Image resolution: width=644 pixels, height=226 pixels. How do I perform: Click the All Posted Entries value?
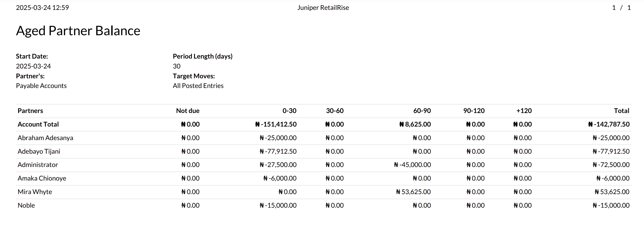click(198, 86)
